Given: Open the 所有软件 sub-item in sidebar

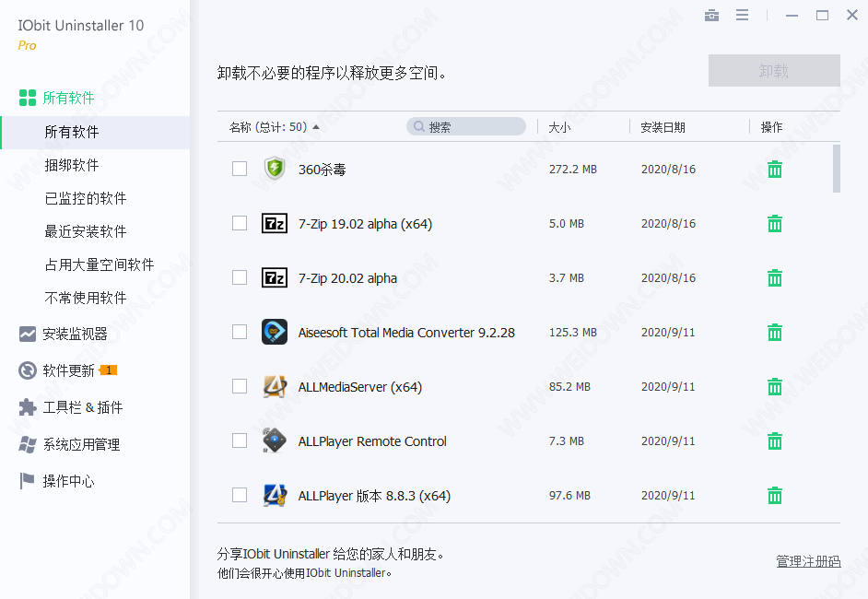Looking at the screenshot, I should pos(95,133).
